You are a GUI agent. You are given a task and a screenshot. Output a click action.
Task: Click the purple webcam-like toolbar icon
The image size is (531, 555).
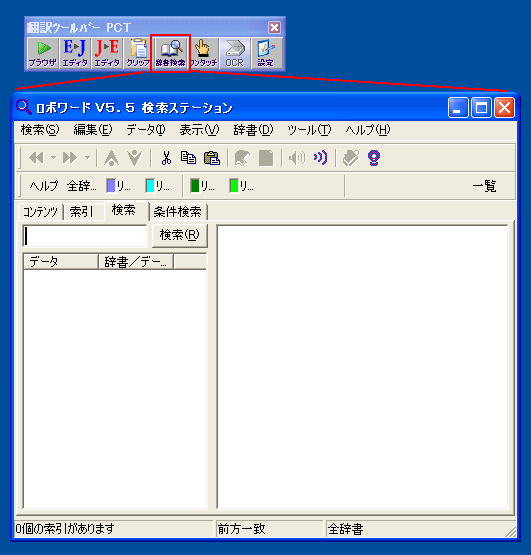[x=374, y=158]
